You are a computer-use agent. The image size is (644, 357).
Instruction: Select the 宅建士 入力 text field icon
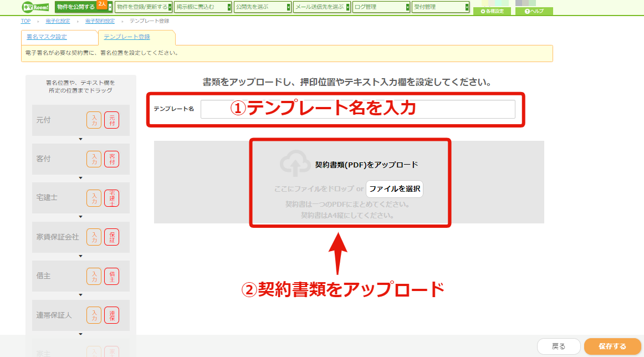(94, 198)
